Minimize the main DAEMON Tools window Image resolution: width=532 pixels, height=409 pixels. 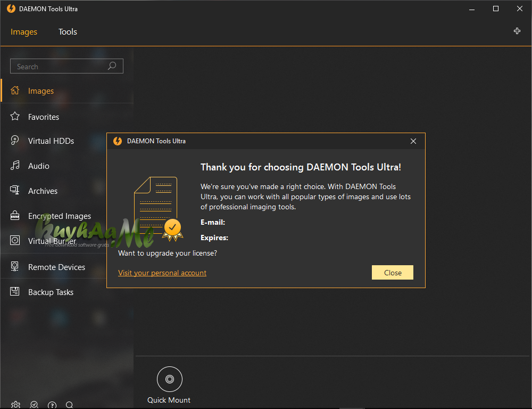pos(471,9)
